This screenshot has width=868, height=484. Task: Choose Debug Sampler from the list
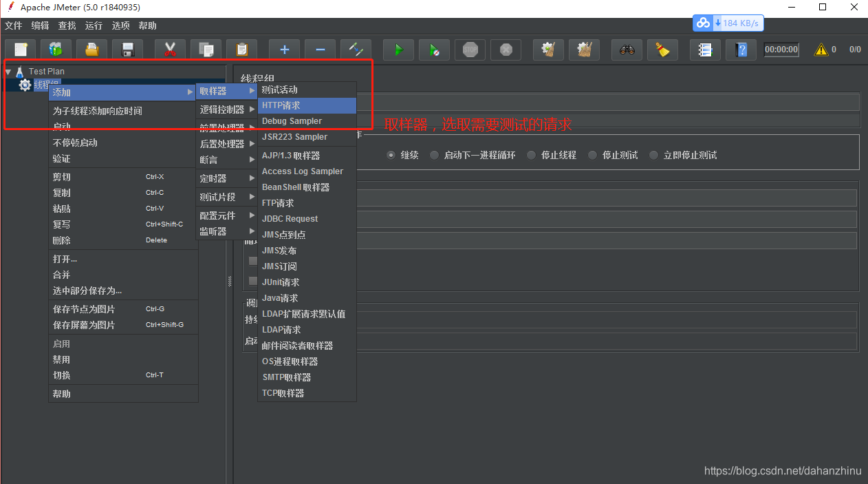point(307,121)
